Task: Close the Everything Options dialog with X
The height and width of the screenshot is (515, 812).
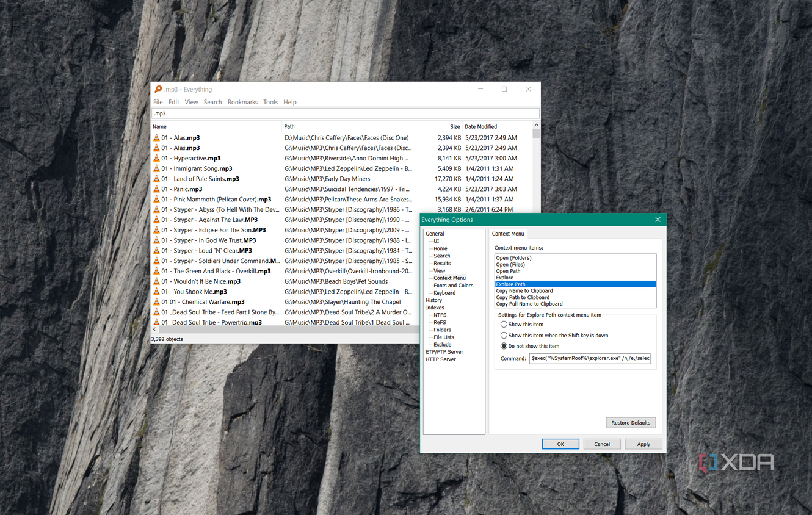Action: [x=658, y=220]
